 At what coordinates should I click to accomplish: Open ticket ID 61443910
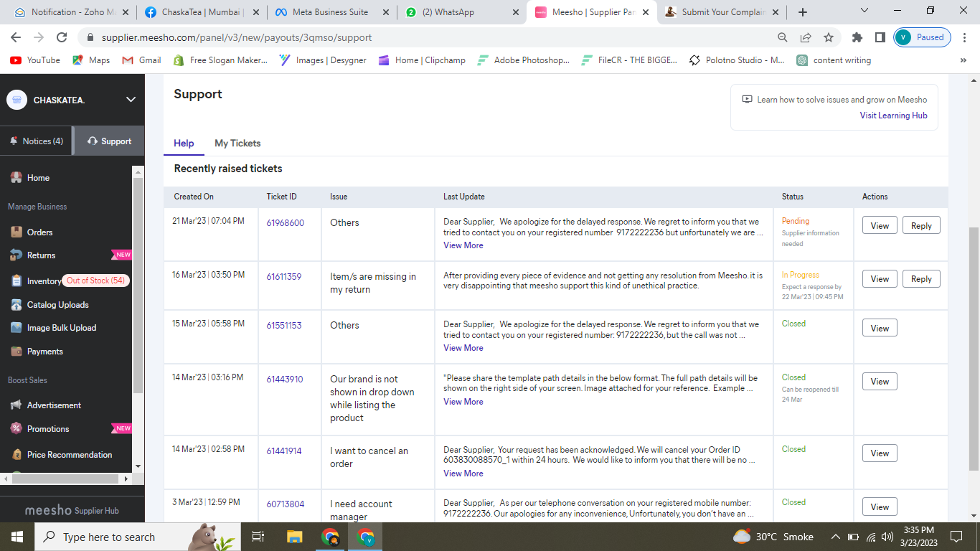tap(285, 380)
